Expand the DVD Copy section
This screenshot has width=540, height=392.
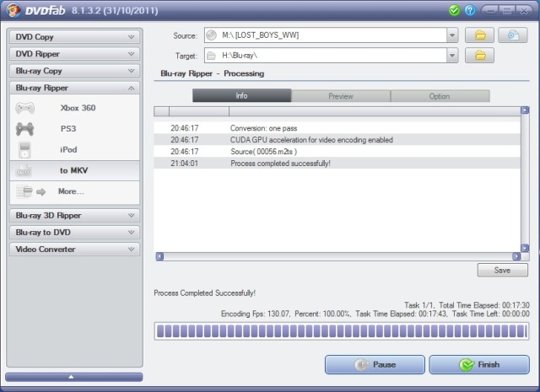coord(75,37)
